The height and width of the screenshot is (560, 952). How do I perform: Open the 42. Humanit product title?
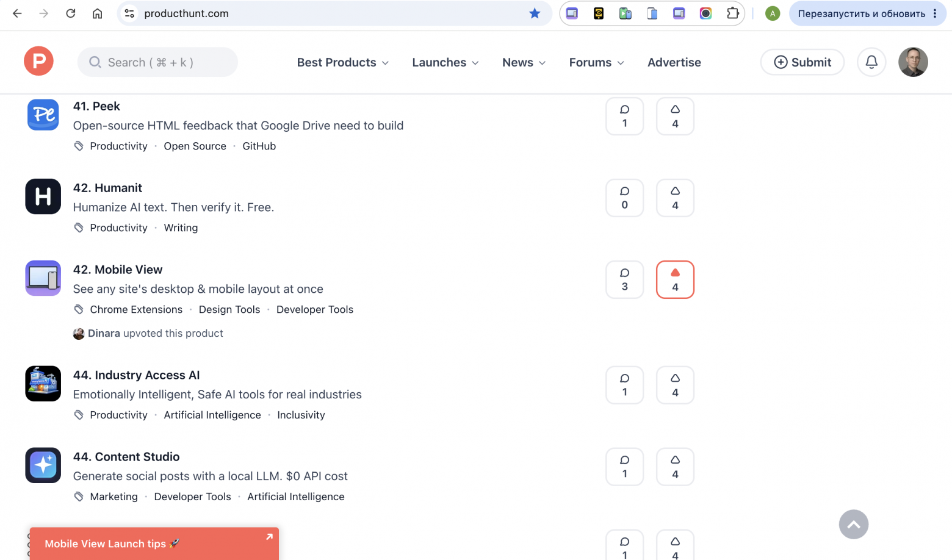click(x=107, y=188)
